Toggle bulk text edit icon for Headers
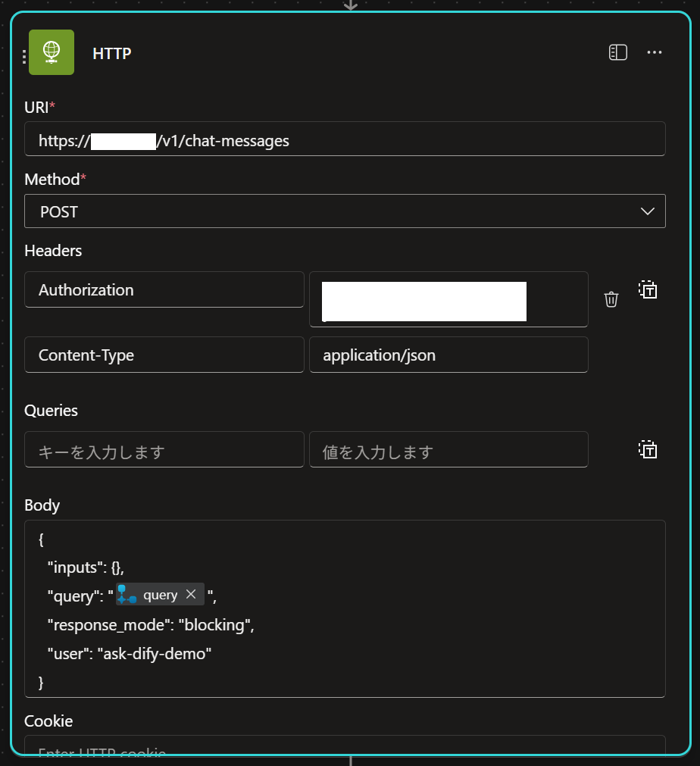Image resolution: width=700 pixels, height=766 pixels. tap(648, 289)
